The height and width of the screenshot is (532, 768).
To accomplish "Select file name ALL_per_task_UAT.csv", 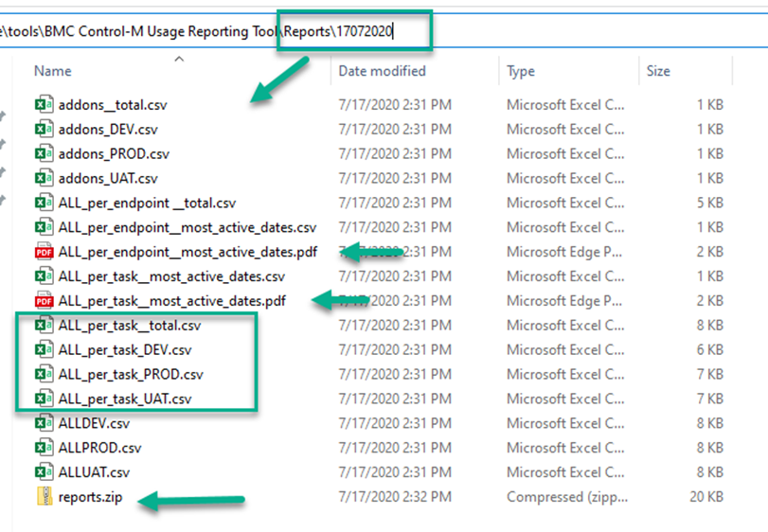I will 125,399.
